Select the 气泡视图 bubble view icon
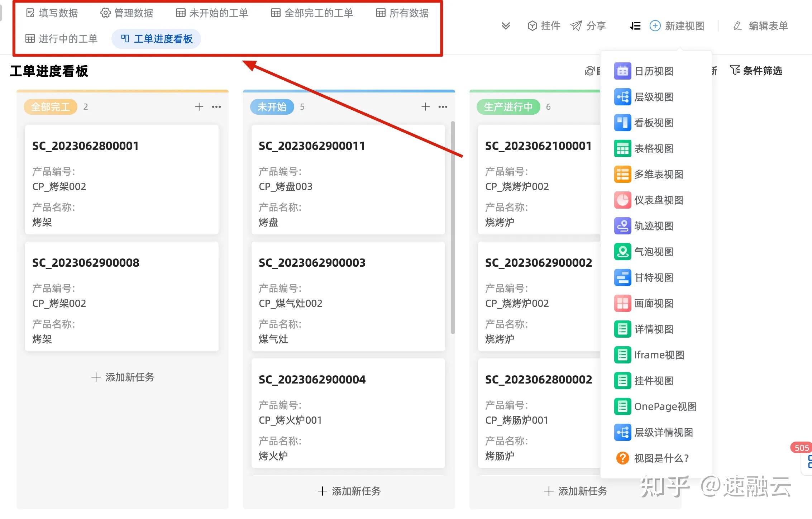This screenshot has height=519, width=812. pos(622,252)
